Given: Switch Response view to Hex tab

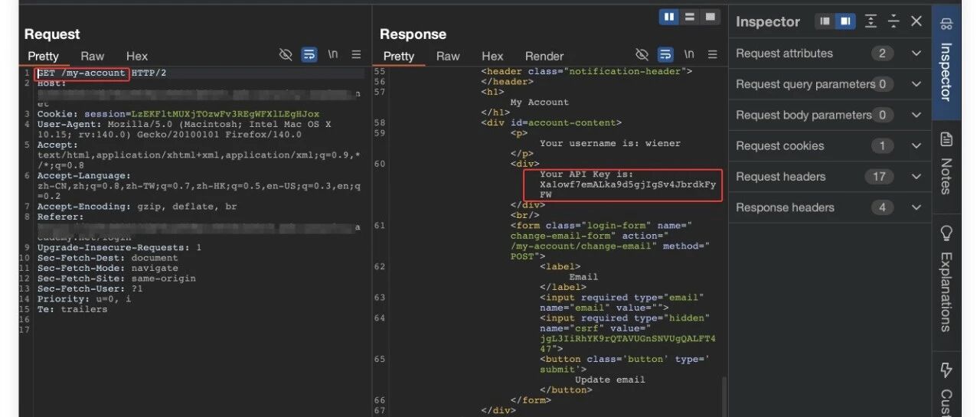Looking at the screenshot, I should pos(492,56).
